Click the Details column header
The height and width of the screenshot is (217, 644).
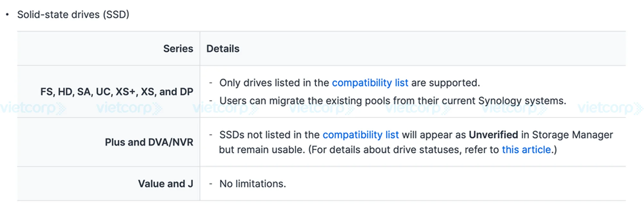[x=223, y=49]
